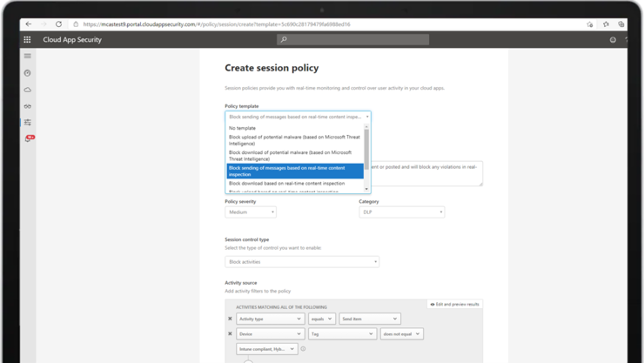Click the Cloud App Security search box
Image resolution: width=644 pixels, height=363 pixels.
pyautogui.click(x=352, y=39)
